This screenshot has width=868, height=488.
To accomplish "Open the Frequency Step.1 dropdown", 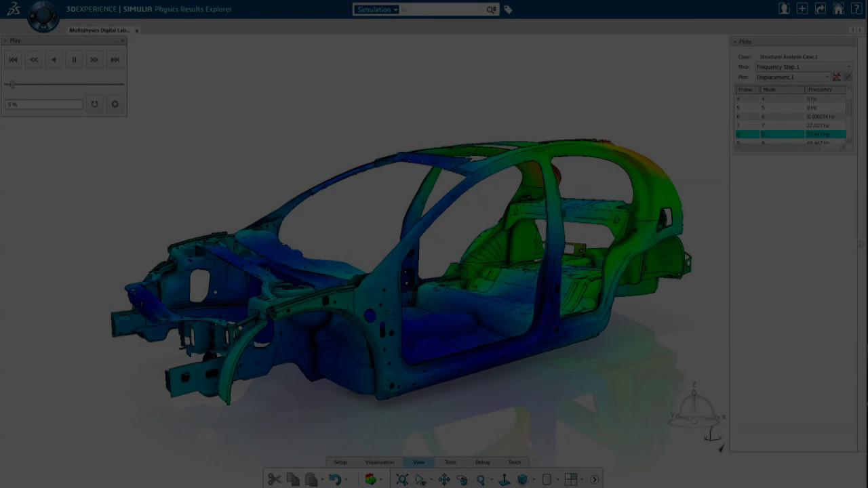I will (x=804, y=67).
